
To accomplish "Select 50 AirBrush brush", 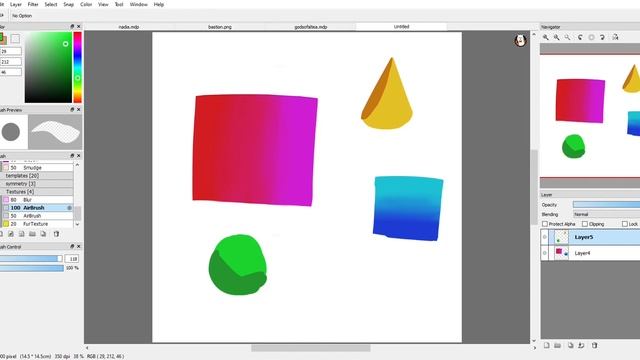I will (37, 216).
